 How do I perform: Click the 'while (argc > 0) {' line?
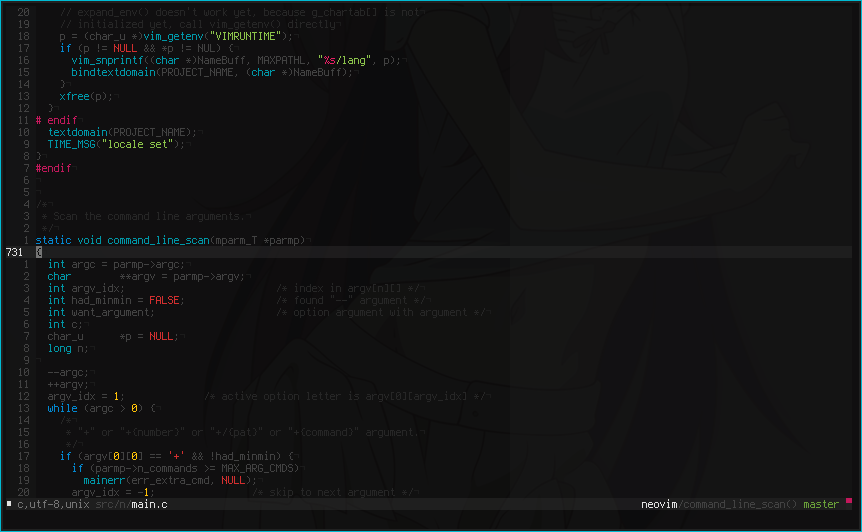point(101,408)
